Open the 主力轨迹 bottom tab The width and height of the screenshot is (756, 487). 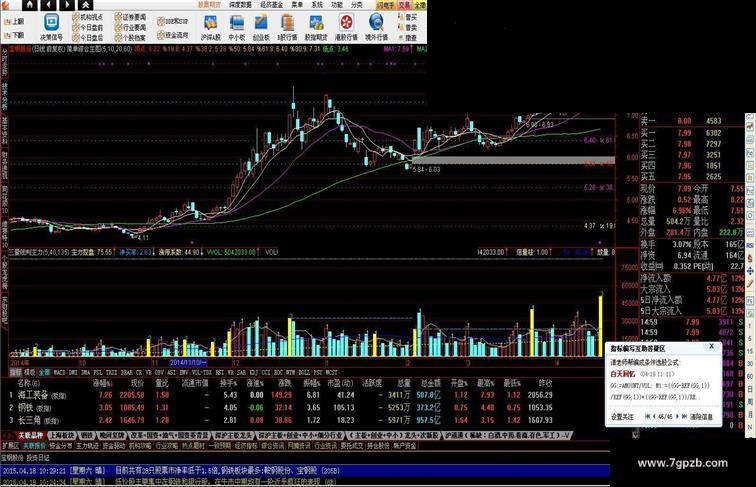[x=87, y=446]
